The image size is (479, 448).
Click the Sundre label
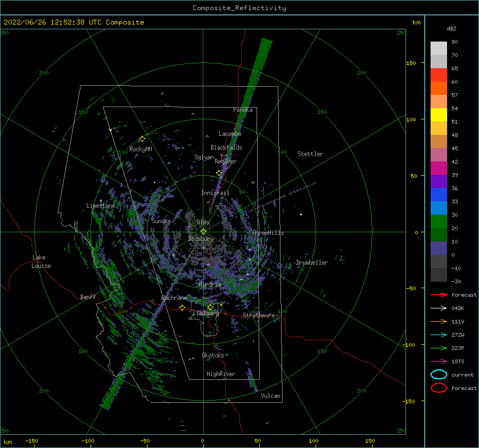point(161,221)
